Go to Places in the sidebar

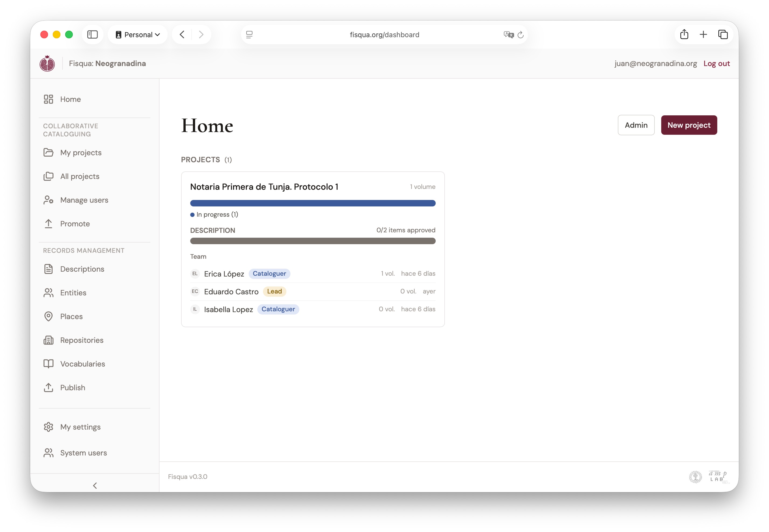pyautogui.click(x=94, y=316)
